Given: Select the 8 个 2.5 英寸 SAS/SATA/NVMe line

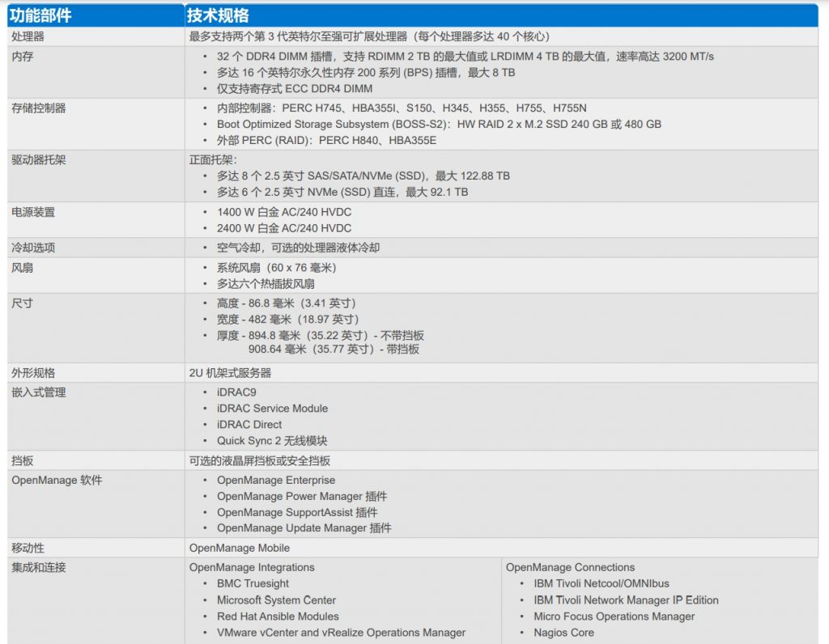Looking at the screenshot, I should 363,176.
